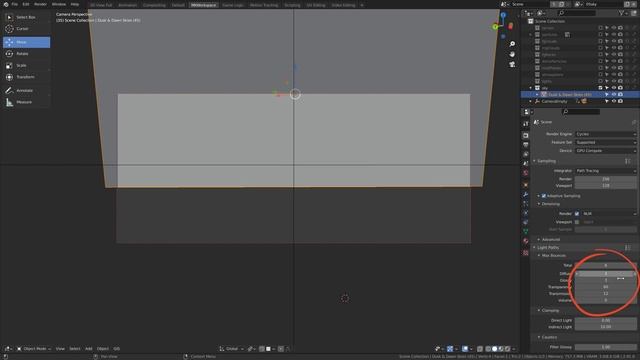The width and height of the screenshot is (640, 360).
Task: Select the Measure tool
Action: (x=27, y=102)
